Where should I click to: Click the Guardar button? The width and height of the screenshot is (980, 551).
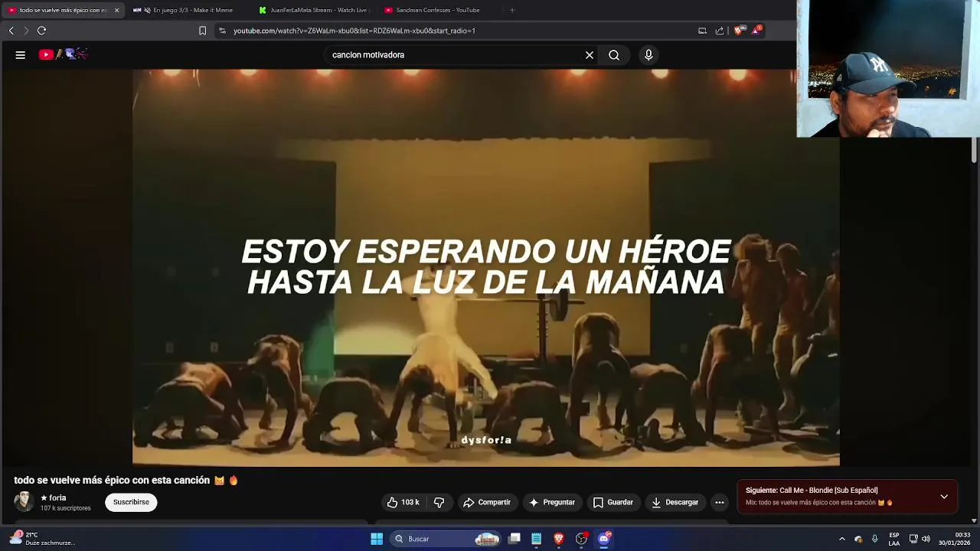pos(613,502)
